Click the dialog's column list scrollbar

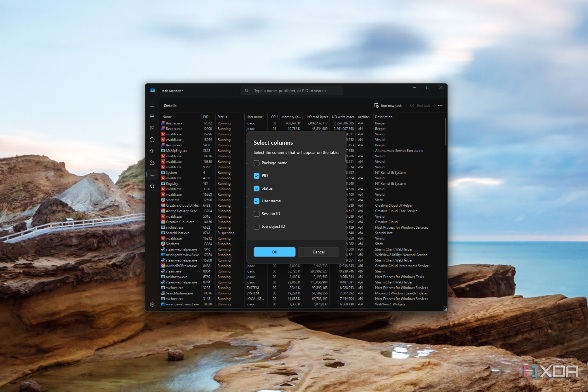click(345, 158)
